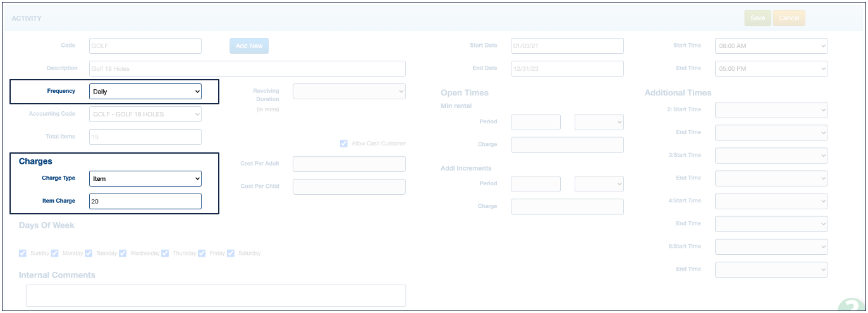Click the Start Date field
Viewport: 868px width, 313px height.
point(567,46)
